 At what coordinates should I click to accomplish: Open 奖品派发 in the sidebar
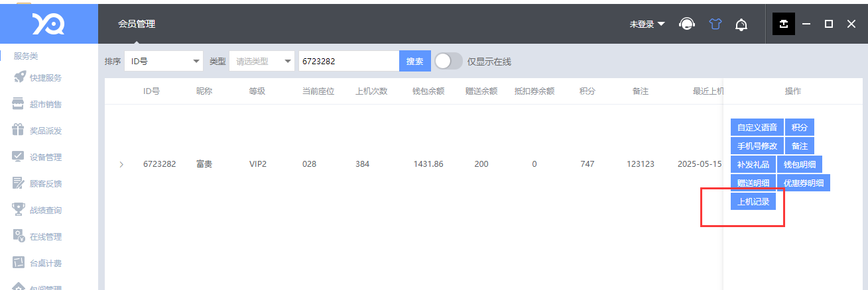[46, 130]
